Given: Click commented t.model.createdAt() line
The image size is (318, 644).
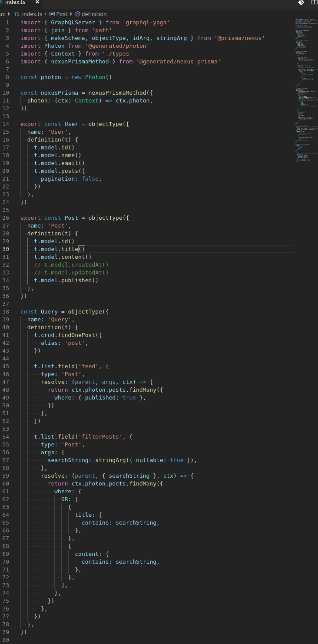Looking at the screenshot, I should pos(71,265).
